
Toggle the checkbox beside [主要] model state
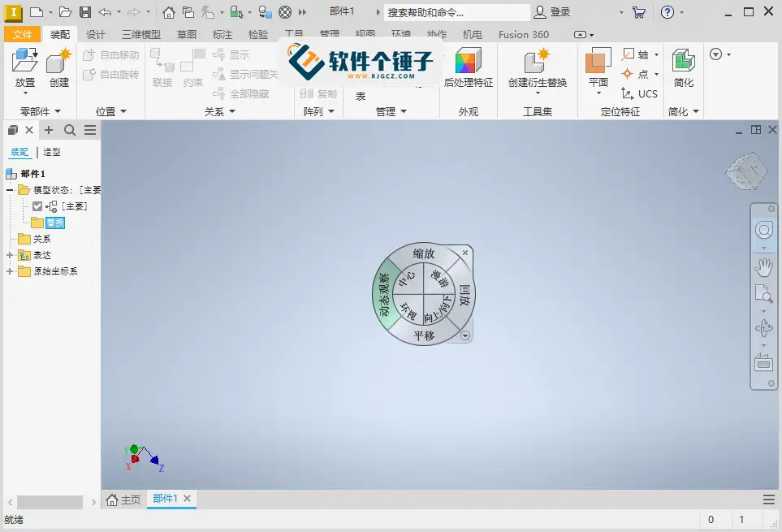pyautogui.click(x=37, y=205)
